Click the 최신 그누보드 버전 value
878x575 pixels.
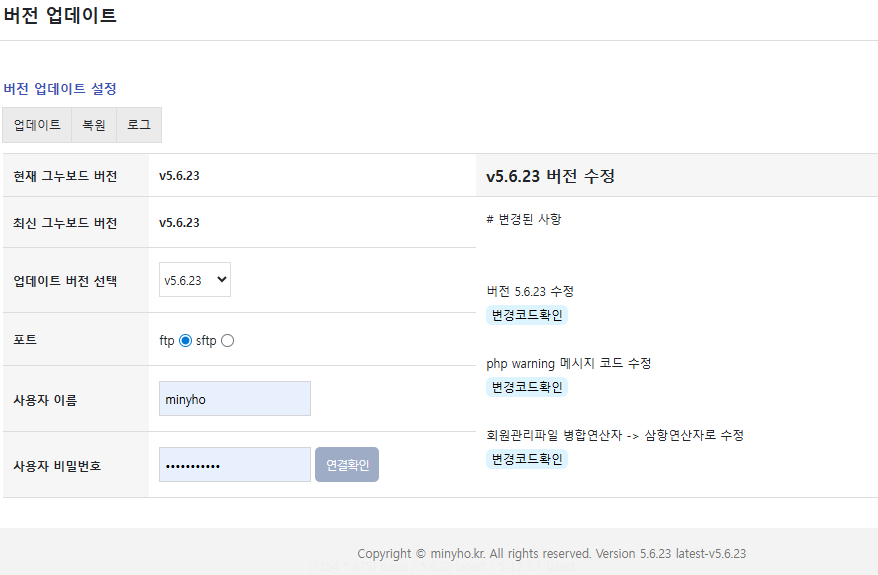[179, 222]
